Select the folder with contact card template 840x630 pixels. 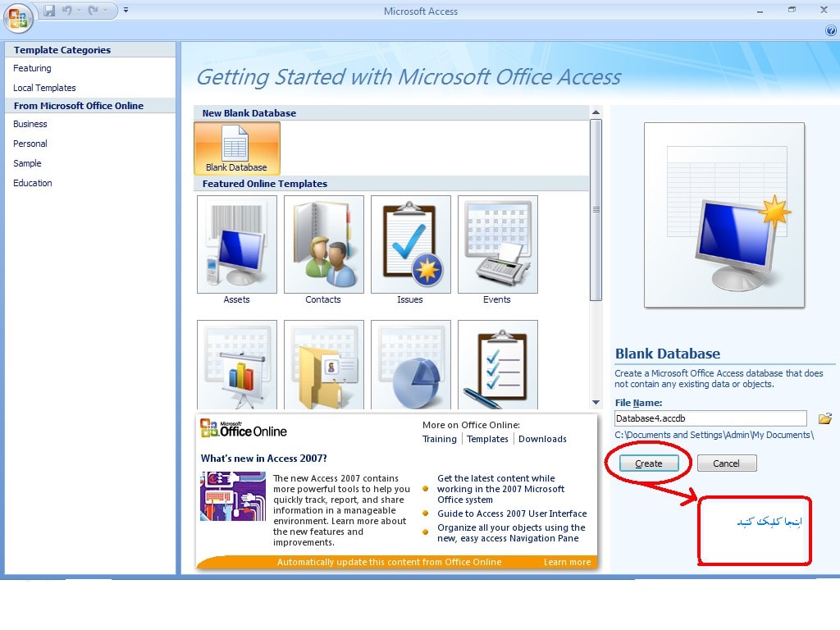tap(323, 365)
